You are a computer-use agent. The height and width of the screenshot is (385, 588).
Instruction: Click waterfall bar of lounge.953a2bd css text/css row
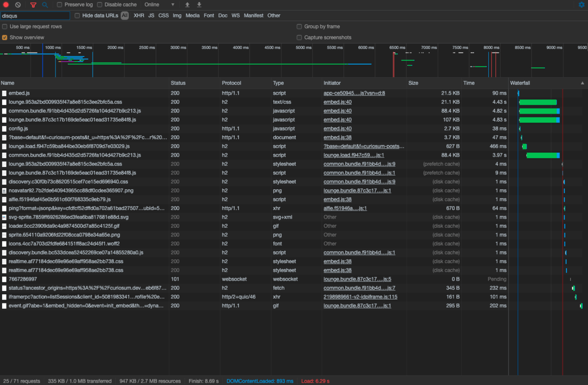pyautogui.click(x=538, y=102)
